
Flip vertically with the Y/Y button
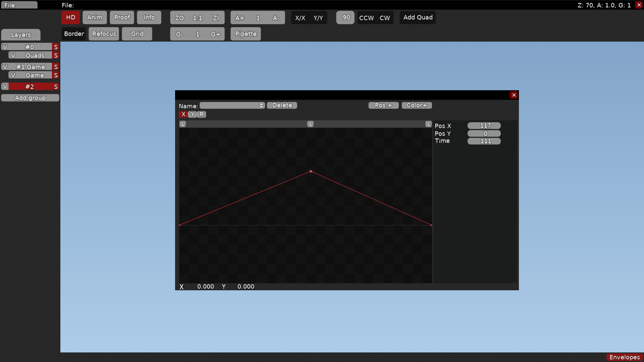(x=318, y=18)
